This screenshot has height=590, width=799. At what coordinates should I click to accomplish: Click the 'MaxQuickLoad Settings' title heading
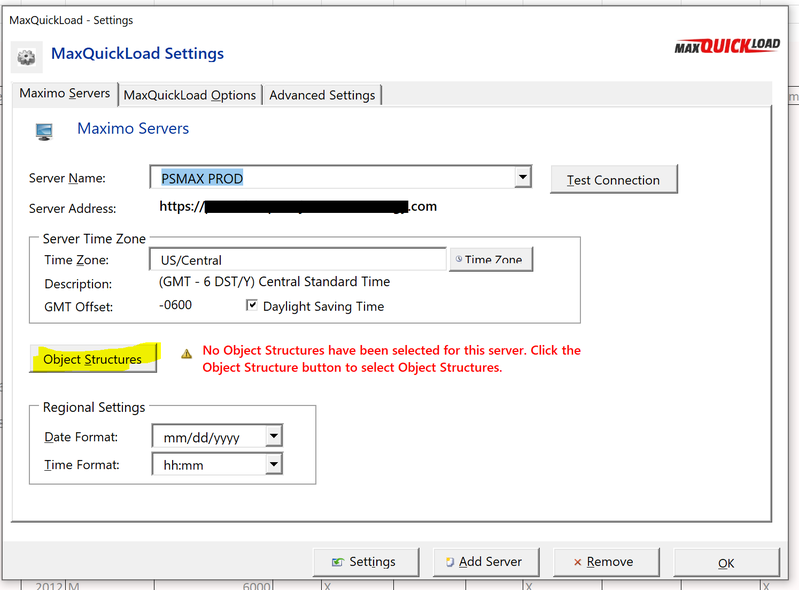[x=138, y=53]
